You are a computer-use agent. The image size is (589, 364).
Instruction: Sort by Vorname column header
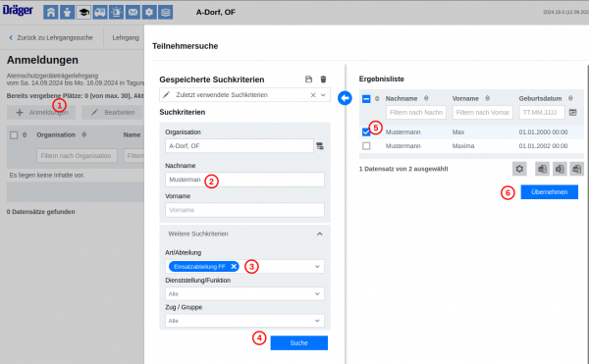(x=465, y=98)
